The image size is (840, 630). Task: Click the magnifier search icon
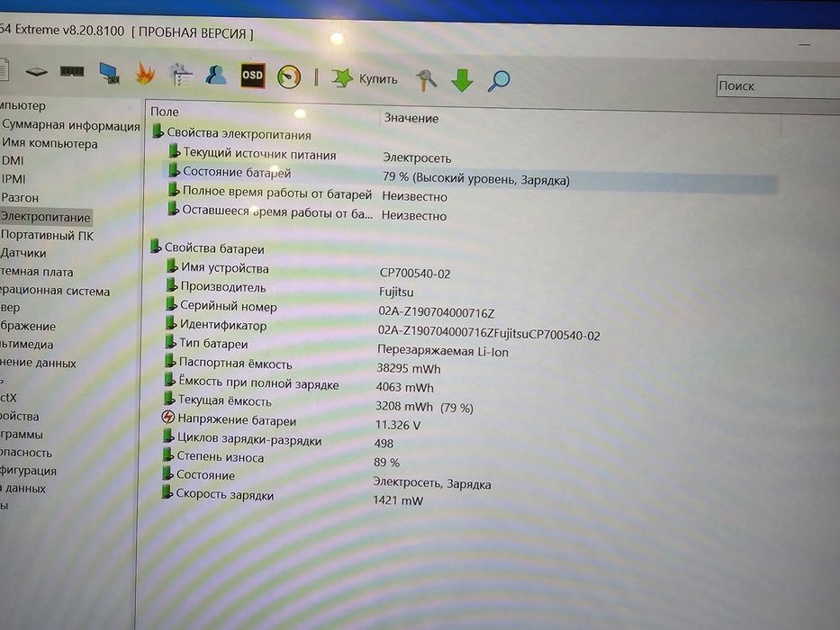point(499,81)
